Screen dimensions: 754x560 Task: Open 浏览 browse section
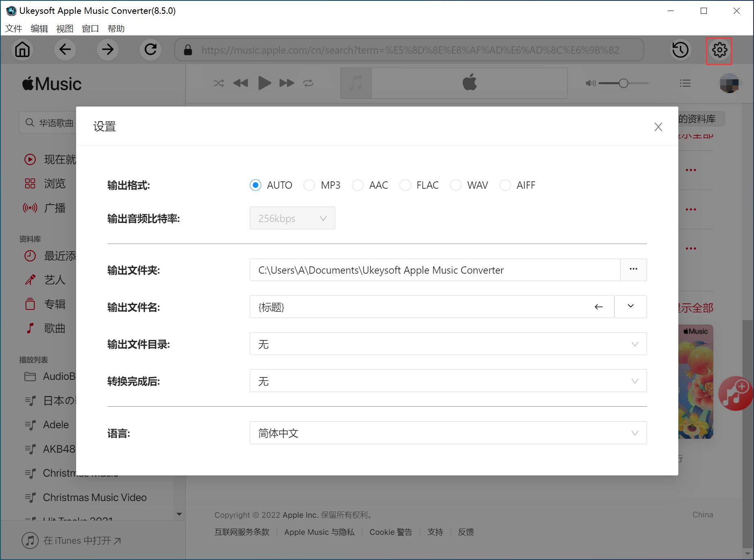pos(45,184)
